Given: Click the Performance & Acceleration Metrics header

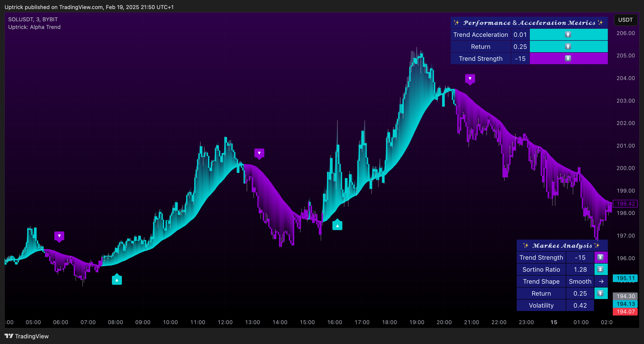Looking at the screenshot, I should [x=529, y=23].
